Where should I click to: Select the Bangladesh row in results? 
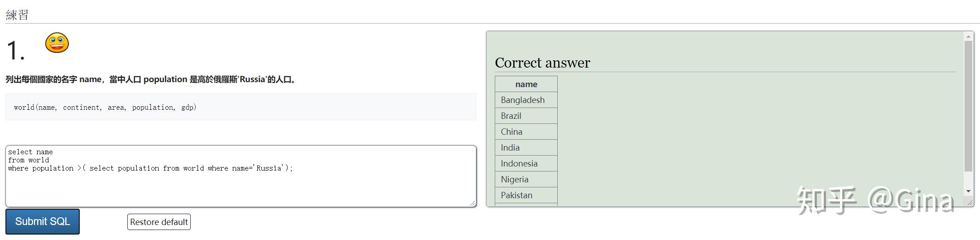(526, 100)
